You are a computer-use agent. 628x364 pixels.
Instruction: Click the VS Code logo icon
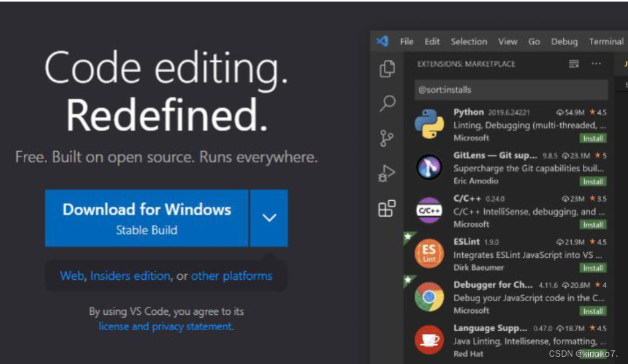383,41
